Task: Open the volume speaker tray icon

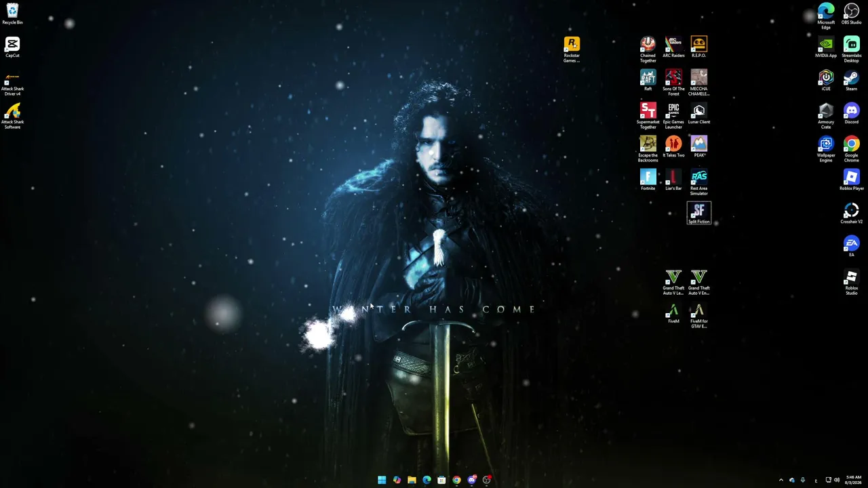Action: [x=836, y=480]
